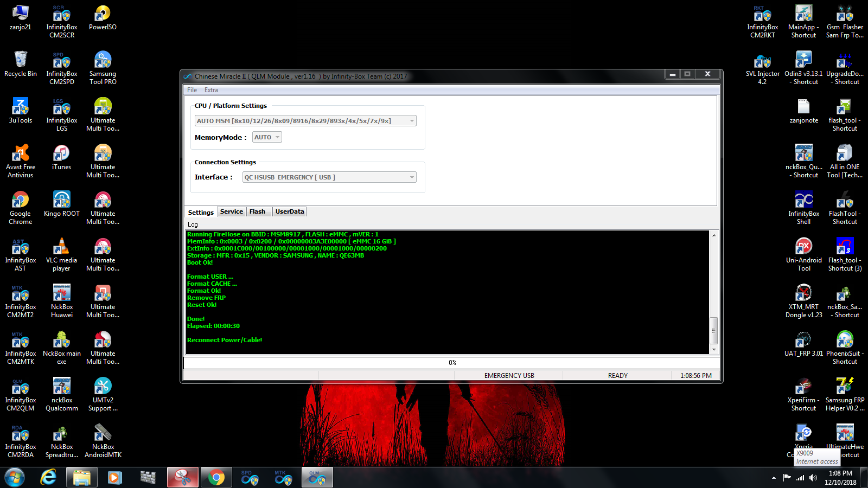
Task: Select the UMTv2 Support desktop icon
Action: pyautogui.click(x=103, y=395)
